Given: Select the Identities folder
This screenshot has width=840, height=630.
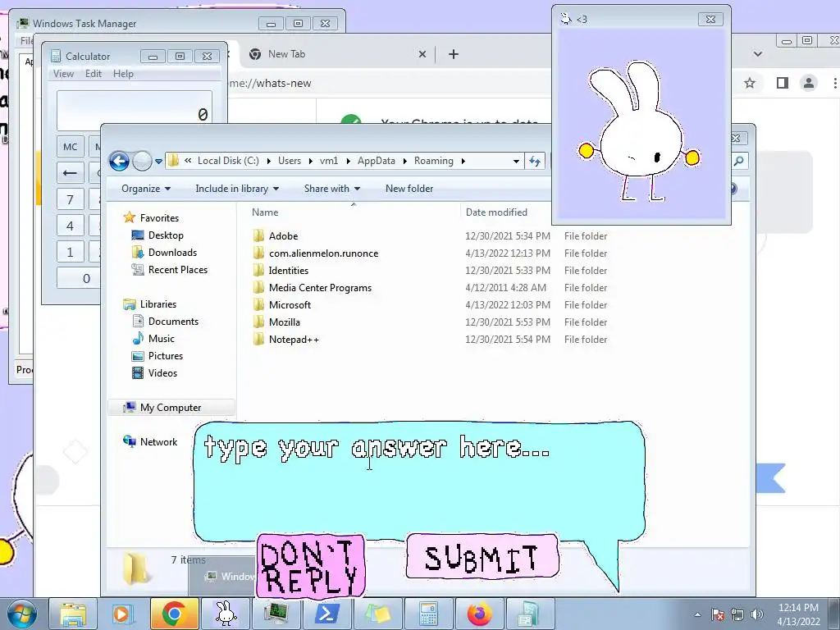Looking at the screenshot, I should point(281,271).
